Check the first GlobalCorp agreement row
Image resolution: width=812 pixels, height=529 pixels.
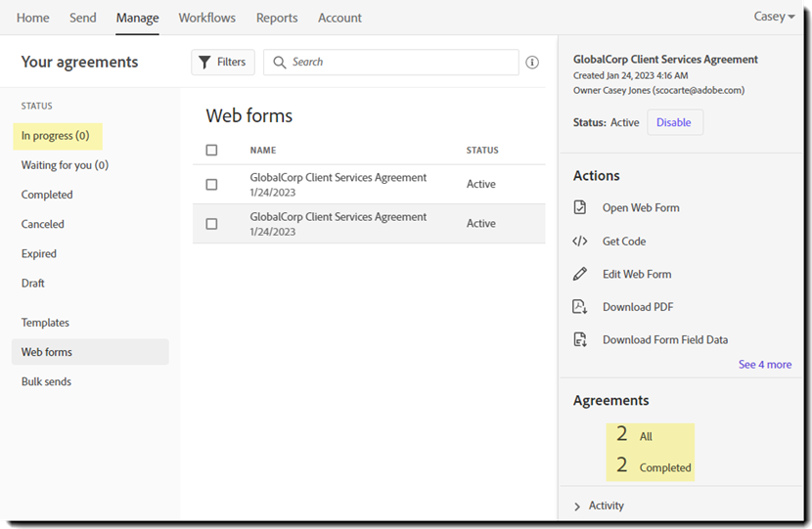click(x=212, y=185)
